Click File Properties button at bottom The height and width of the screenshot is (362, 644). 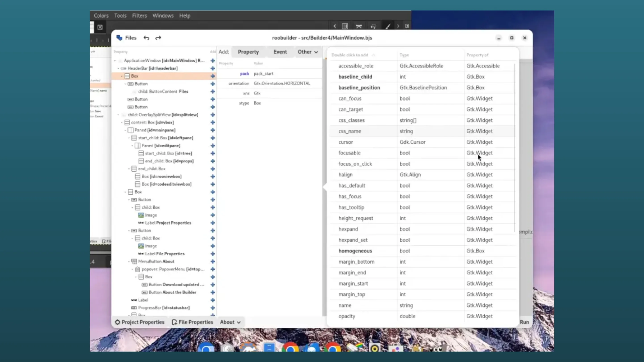pos(192,322)
